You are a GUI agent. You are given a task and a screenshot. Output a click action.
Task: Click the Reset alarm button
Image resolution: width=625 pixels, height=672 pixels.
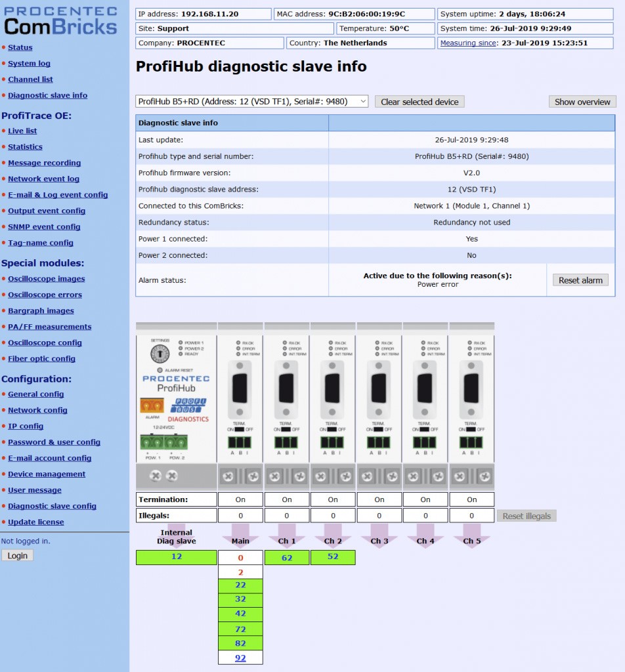point(580,280)
